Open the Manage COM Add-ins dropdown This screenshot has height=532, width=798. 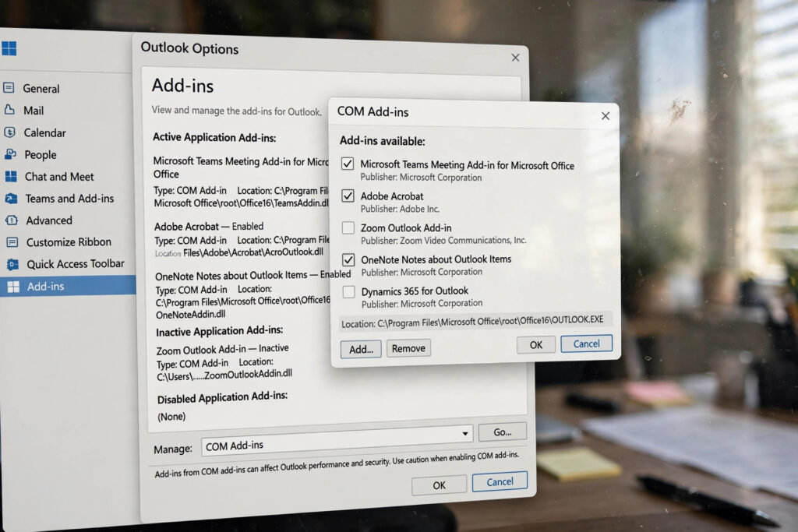tap(337, 439)
